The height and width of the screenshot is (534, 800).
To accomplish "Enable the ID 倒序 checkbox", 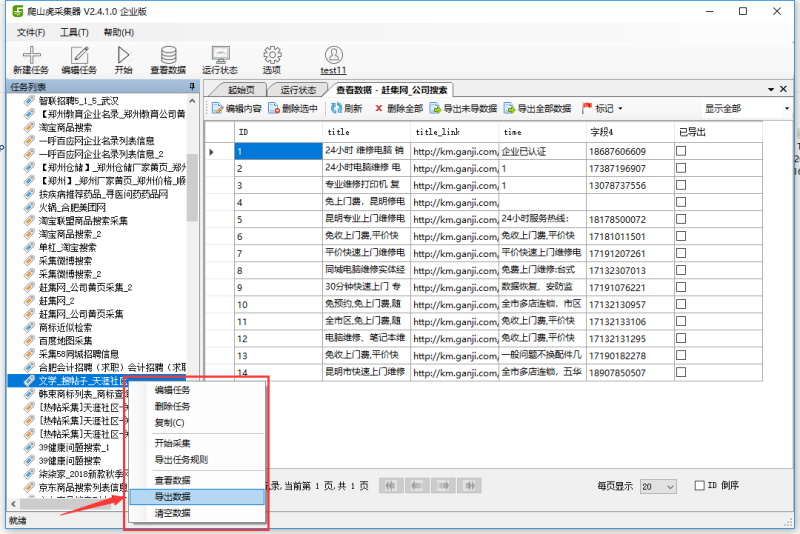I will coord(700,485).
